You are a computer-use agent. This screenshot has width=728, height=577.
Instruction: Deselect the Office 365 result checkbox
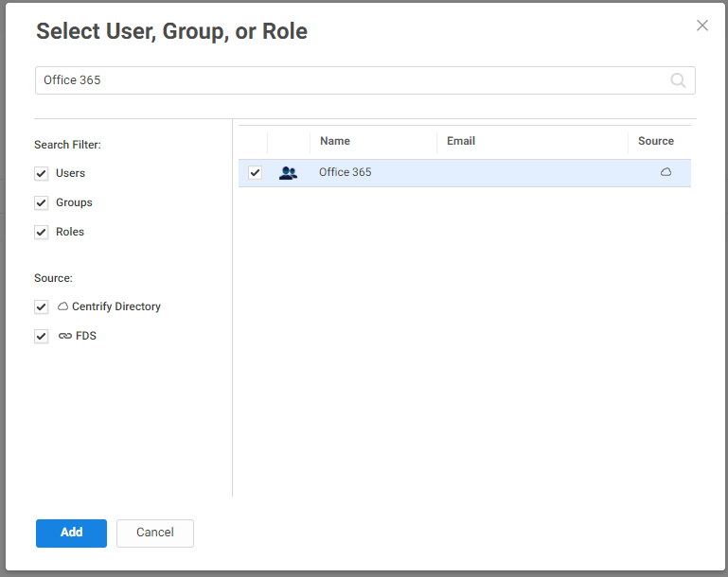255,172
